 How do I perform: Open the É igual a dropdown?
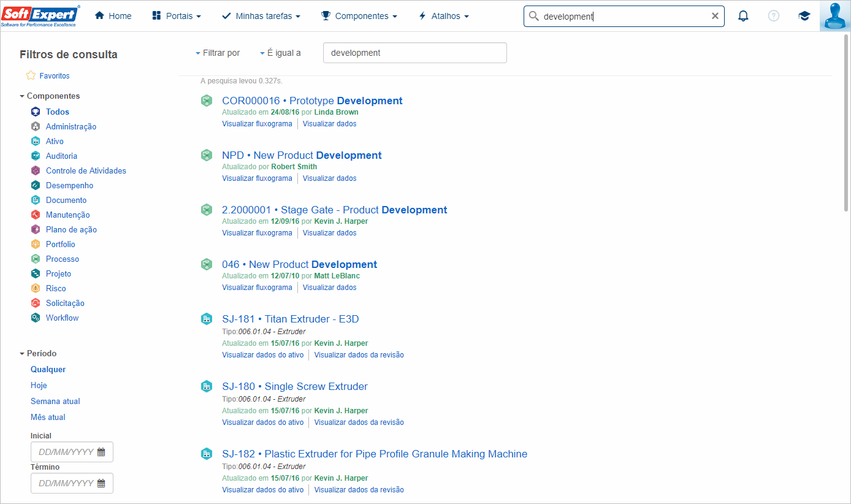click(x=280, y=53)
